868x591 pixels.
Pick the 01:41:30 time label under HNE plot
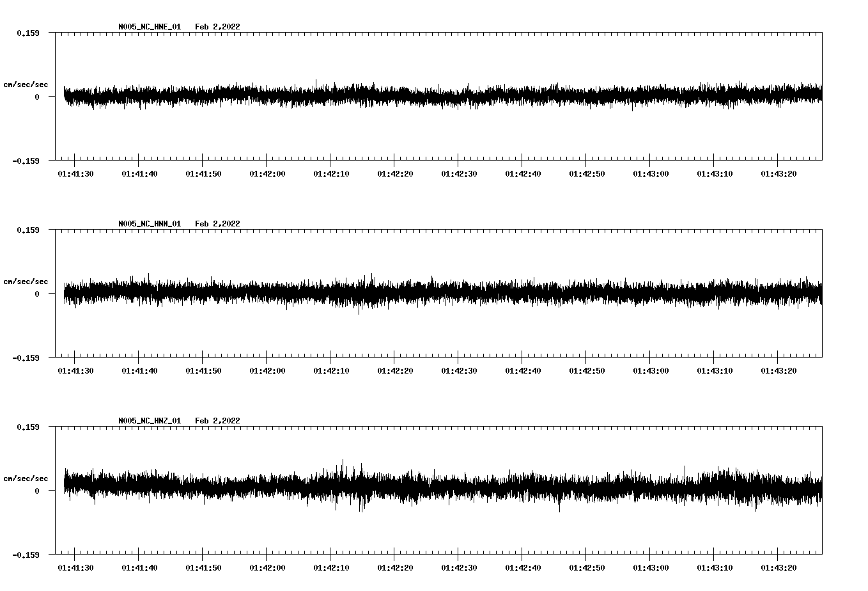75,174
